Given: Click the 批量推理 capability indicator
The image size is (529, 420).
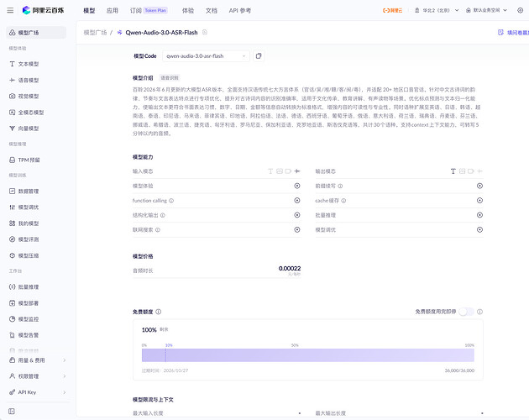Looking at the screenshot, I should pos(479,215).
